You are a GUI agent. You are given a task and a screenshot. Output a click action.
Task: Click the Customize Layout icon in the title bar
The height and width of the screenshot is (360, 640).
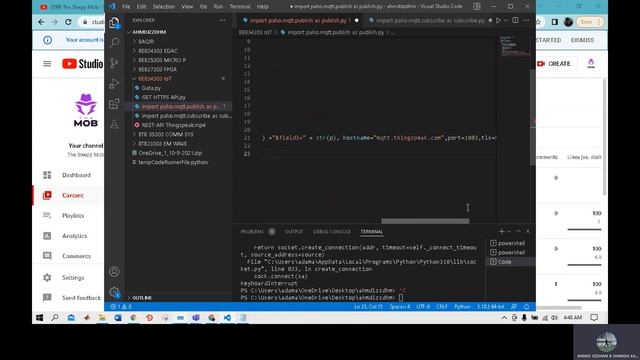click(x=476, y=7)
